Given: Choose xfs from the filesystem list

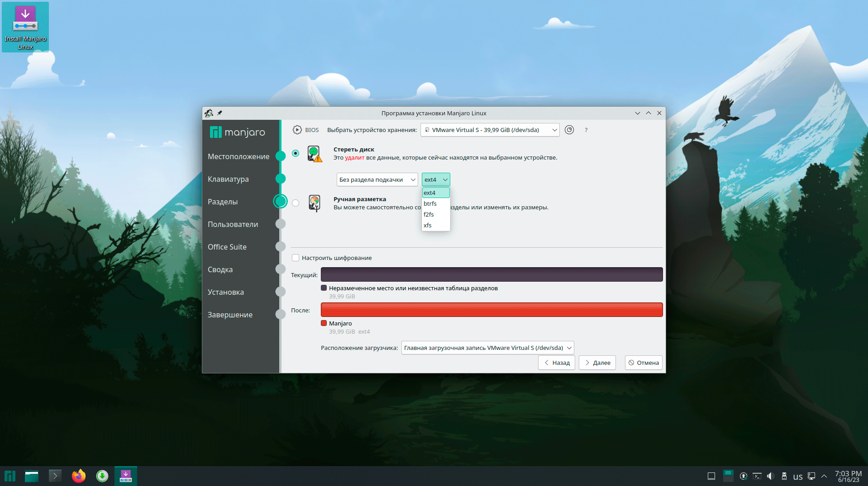Looking at the screenshot, I should click(436, 225).
